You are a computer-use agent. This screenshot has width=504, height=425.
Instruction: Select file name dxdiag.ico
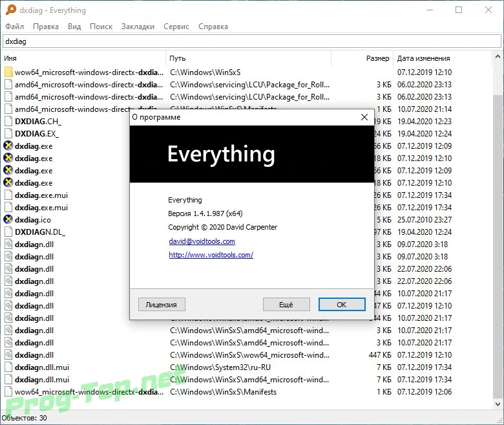coord(33,220)
